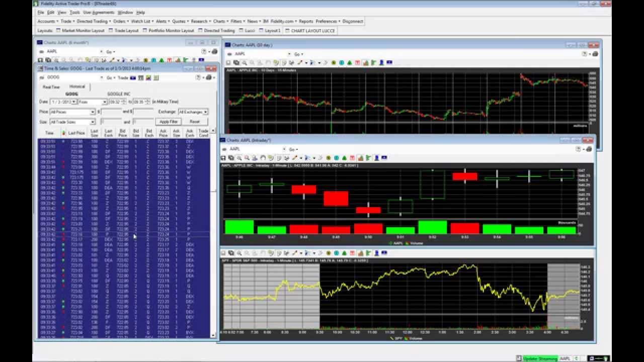Click the save icon in 30-day chart toolbar
Viewport: 644px width, 362px height.
click(x=228, y=62)
